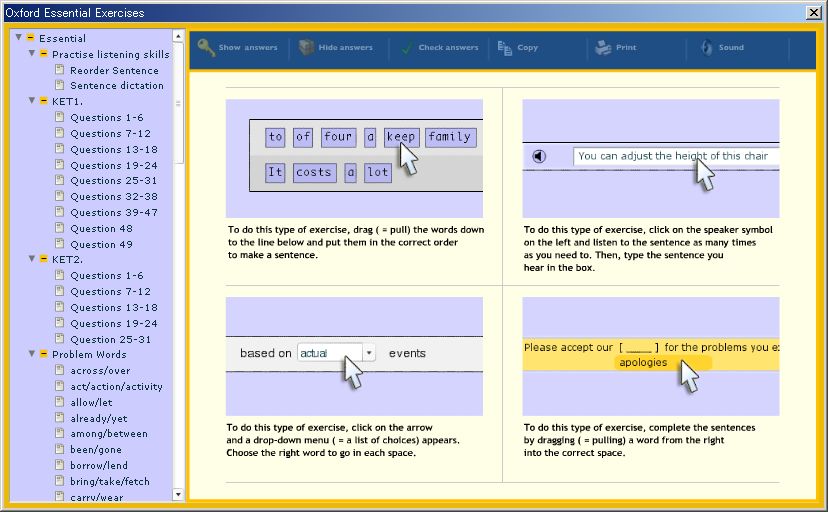Open Sentence dictation exercise

click(x=116, y=86)
